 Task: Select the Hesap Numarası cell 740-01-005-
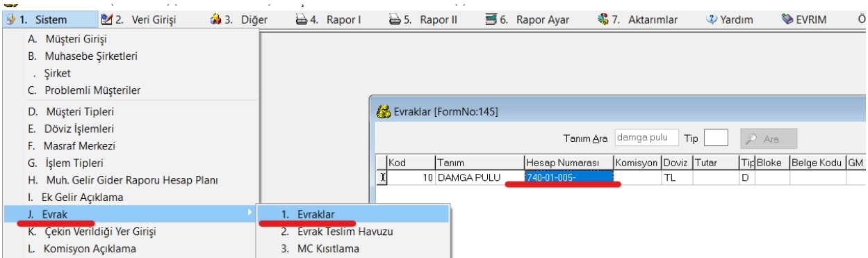click(568, 177)
